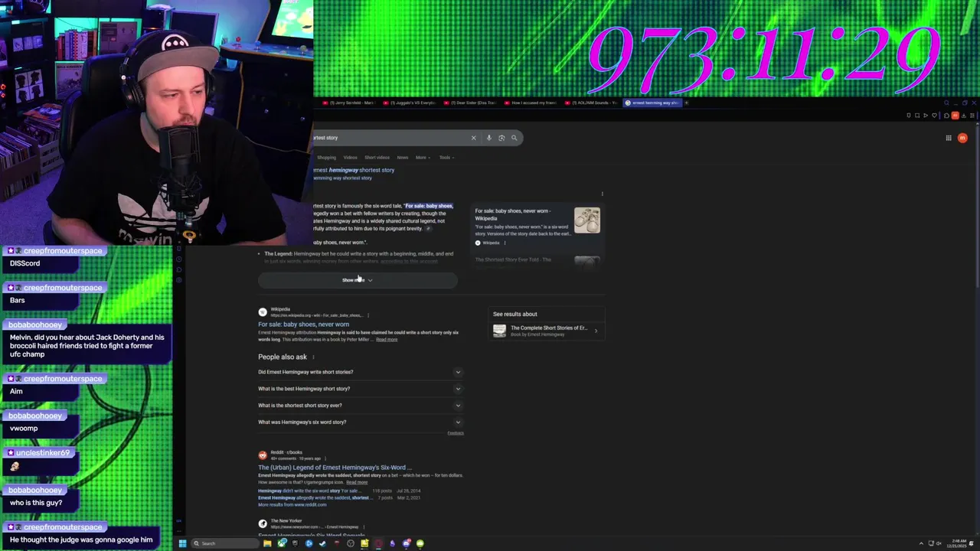The width and height of the screenshot is (980, 551).
Task: Click the 'ernest hemingway shortest story' suggestion
Action: click(x=353, y=170)
